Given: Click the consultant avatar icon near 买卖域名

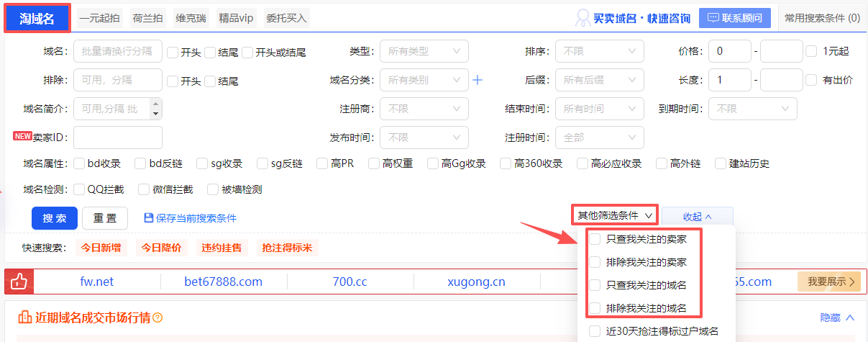Looking at the screenshot, I should [583, 19].
